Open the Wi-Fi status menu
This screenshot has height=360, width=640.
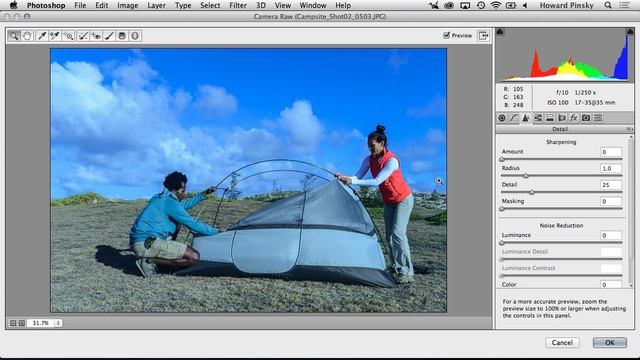tap(496, 5)
